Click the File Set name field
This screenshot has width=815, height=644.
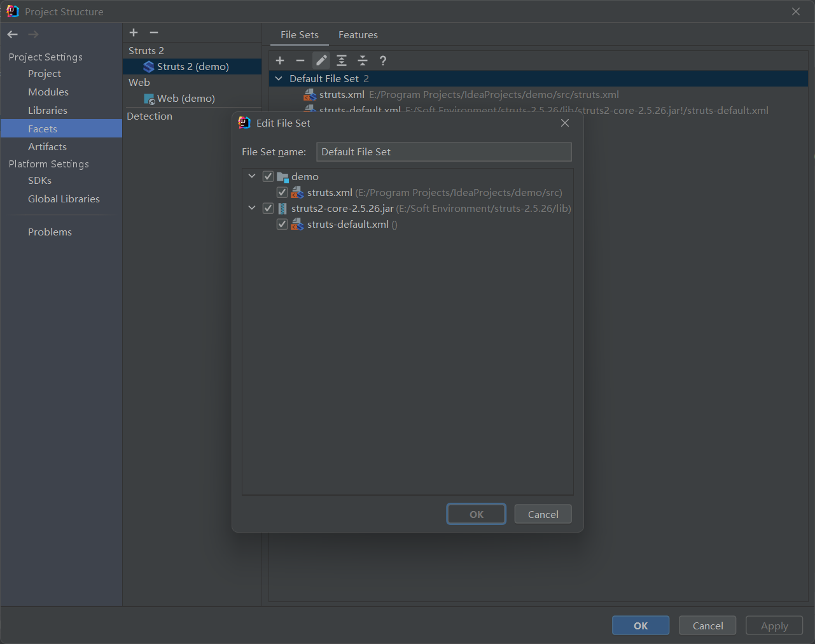pyautogui.click(x=444, y=152)
